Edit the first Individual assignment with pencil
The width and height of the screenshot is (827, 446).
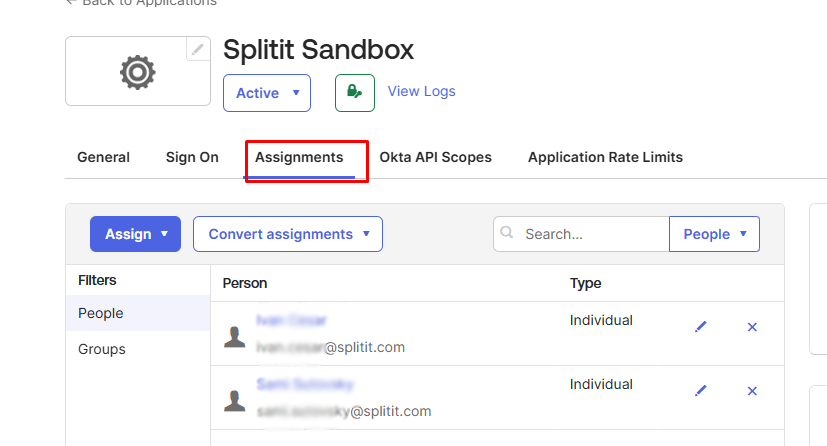tap(700, 327)
